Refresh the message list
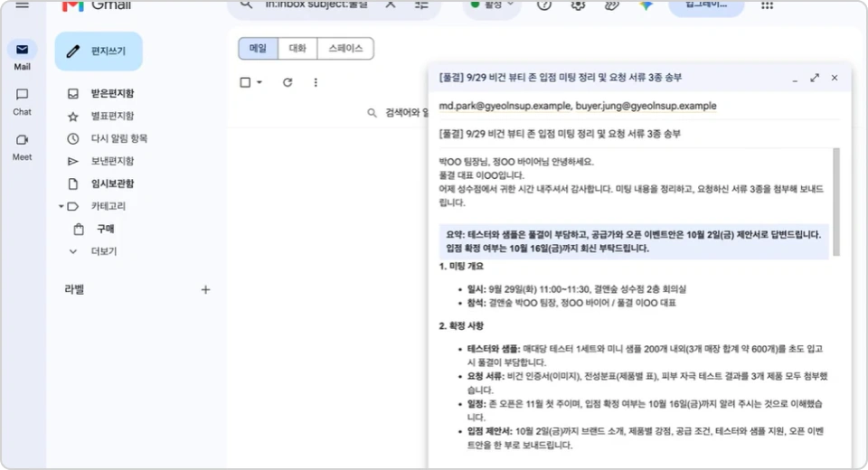The height and width of the screenshot is (470, 868). pos(288,82)
